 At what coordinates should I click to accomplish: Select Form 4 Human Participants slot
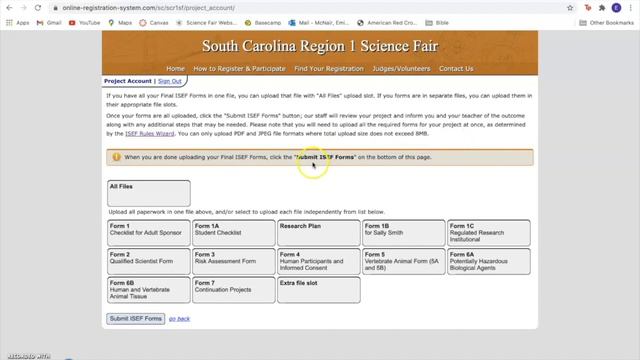point(319,261)
